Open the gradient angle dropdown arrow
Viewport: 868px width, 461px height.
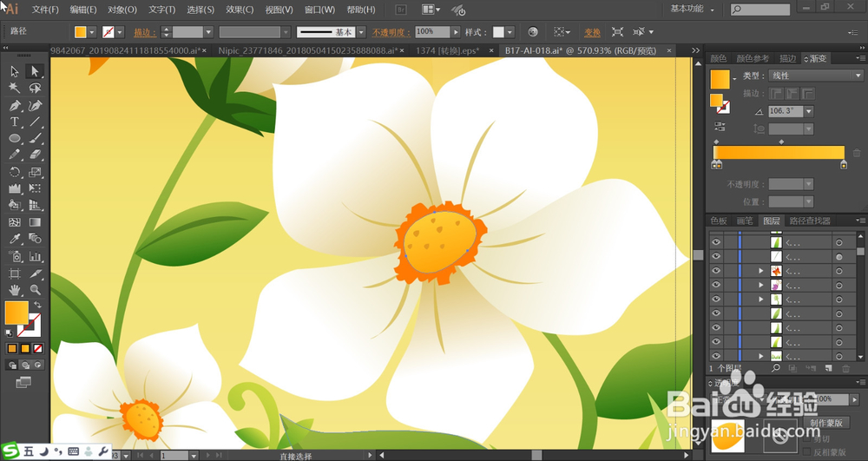tap(809, 111)
